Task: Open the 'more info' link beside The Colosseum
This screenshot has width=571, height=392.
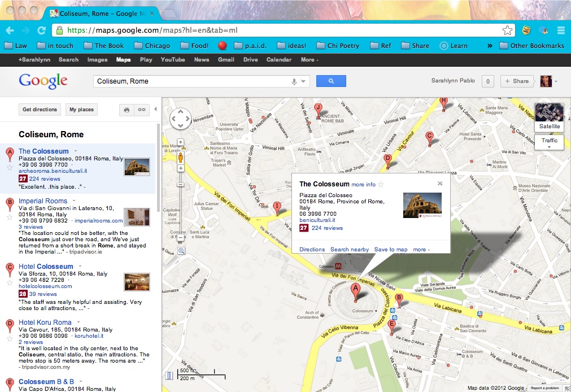Action: pyautogui.click(x=363, y=185)
